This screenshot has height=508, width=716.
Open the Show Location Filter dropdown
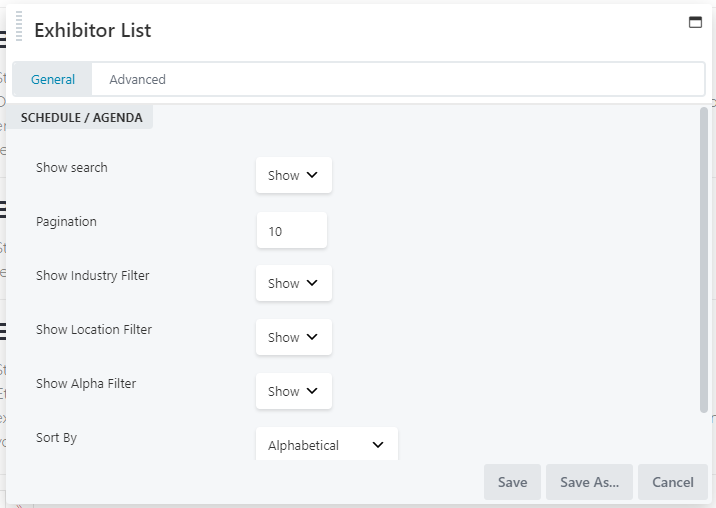click(293, 337)
